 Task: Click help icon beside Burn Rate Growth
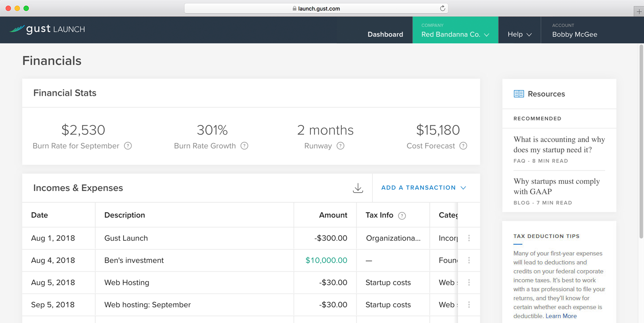click(244, 146)
